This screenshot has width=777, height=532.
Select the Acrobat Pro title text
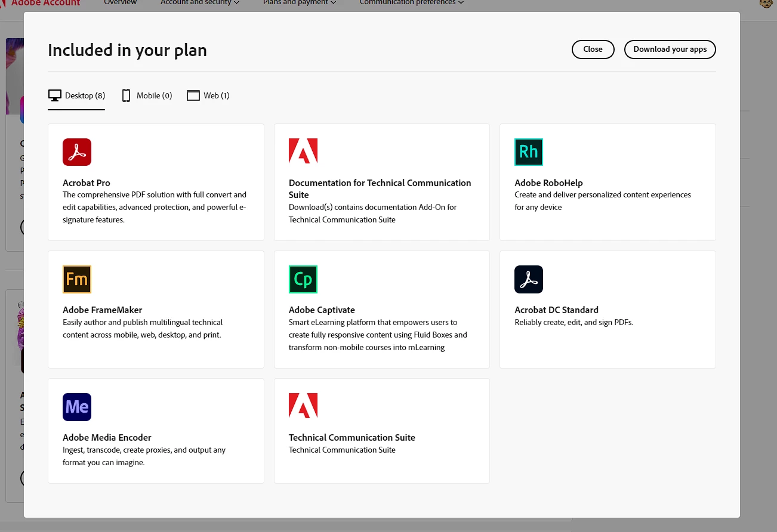87,183
